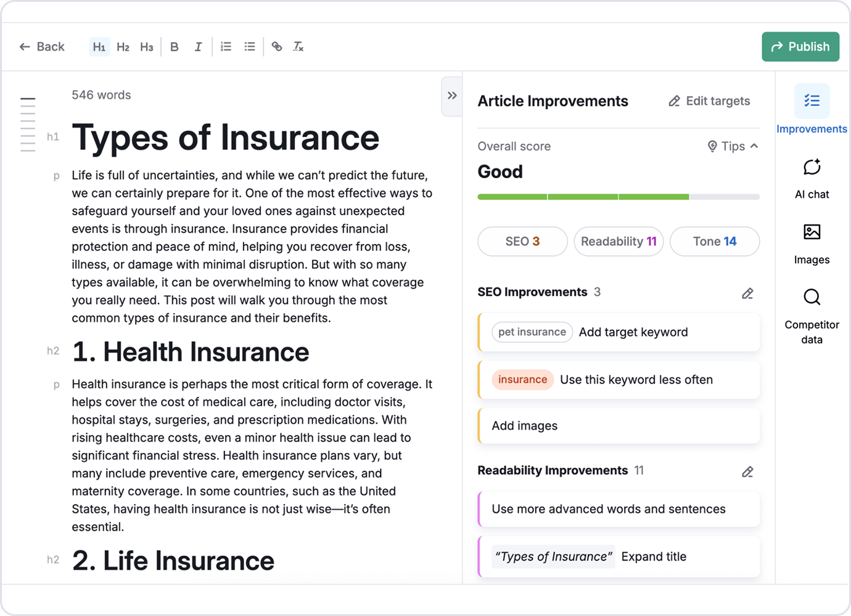Insert a numbered list
Viewport: 851px width, 616px height.
(226, 46)
